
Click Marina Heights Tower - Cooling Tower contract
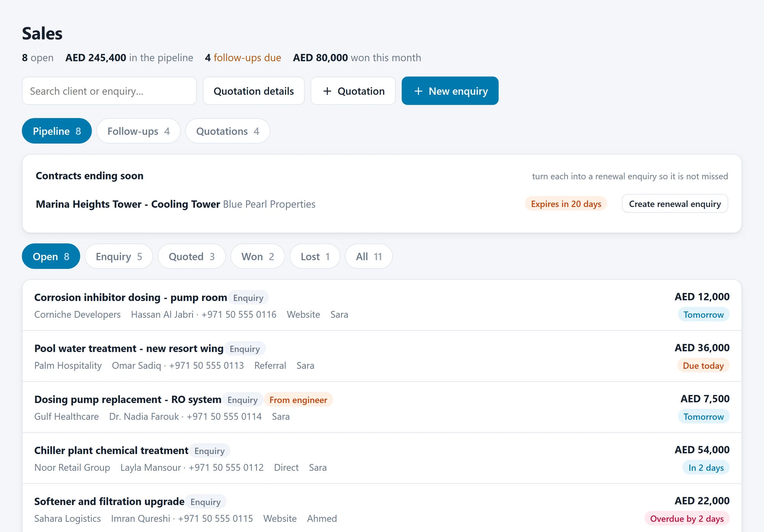(x=128, y=204)
